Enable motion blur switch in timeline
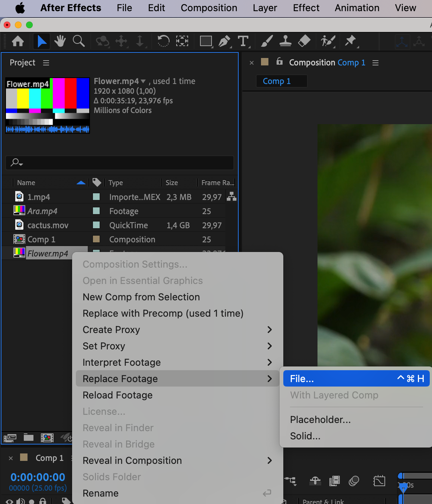Image resolution: width=432 pixels, height=504 pixels. pyautogui.click(x=354, y=481)
